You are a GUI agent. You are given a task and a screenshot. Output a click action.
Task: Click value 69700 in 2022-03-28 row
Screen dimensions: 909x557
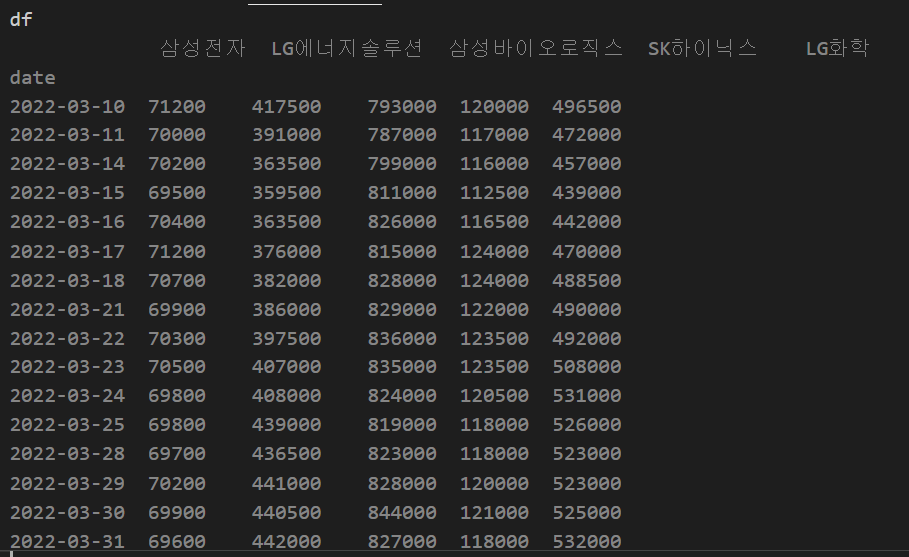point(177,454)
